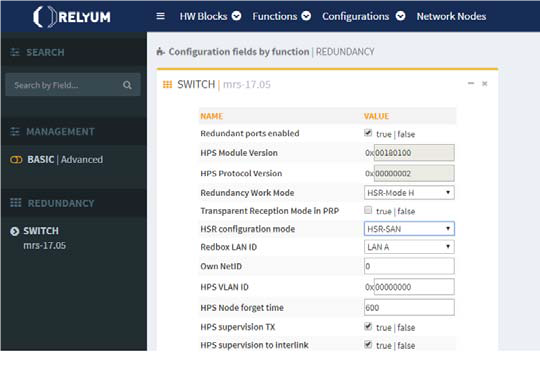Click the hamburger menu icon
Image resolution: width=540 pixels, height=387 pixels.
[x=160, y=16]
